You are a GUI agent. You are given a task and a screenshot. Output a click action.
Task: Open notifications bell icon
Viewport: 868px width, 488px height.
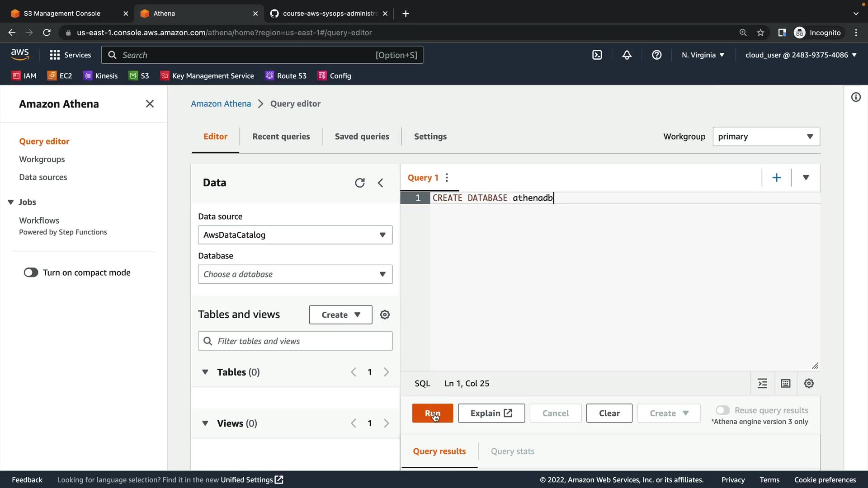click(x=627, y=55)
